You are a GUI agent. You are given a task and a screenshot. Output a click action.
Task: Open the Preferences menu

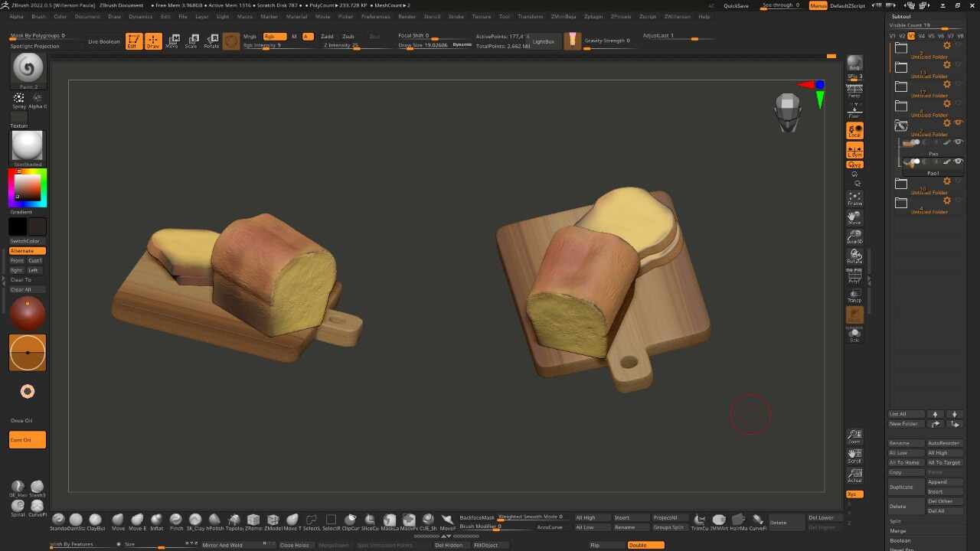(x=375, y=16)
